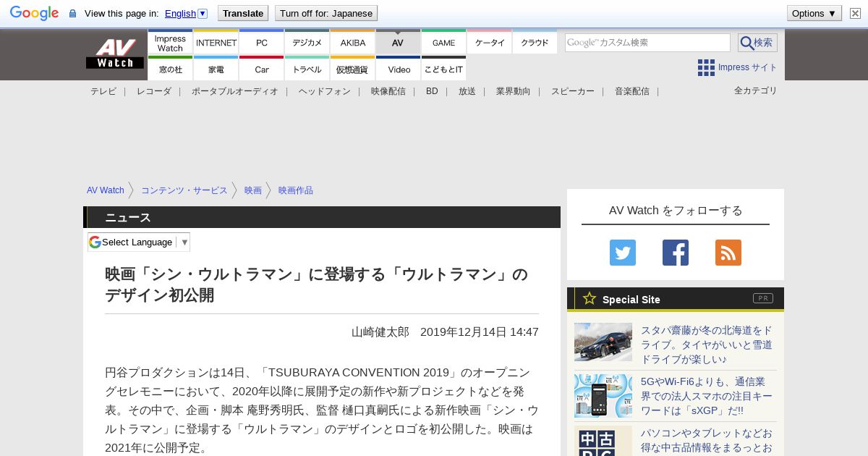The height and width of the screenshot is (456, 868).
Task: Open the 家電 tab
Action: pos(216,69)
